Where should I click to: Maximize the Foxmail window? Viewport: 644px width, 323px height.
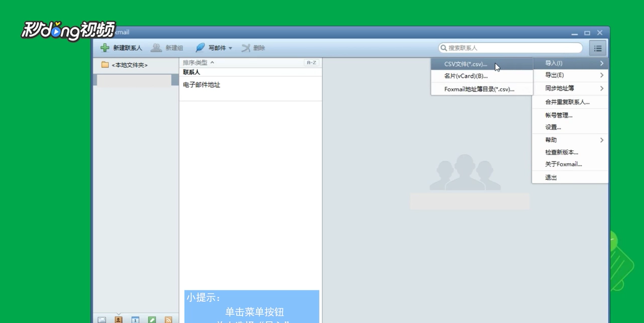587,33
